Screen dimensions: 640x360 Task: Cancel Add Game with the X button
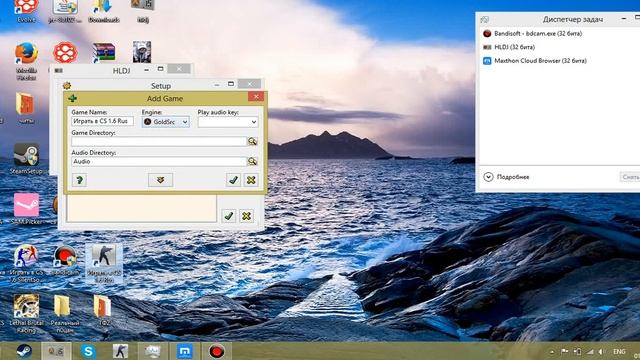[251, 180]
